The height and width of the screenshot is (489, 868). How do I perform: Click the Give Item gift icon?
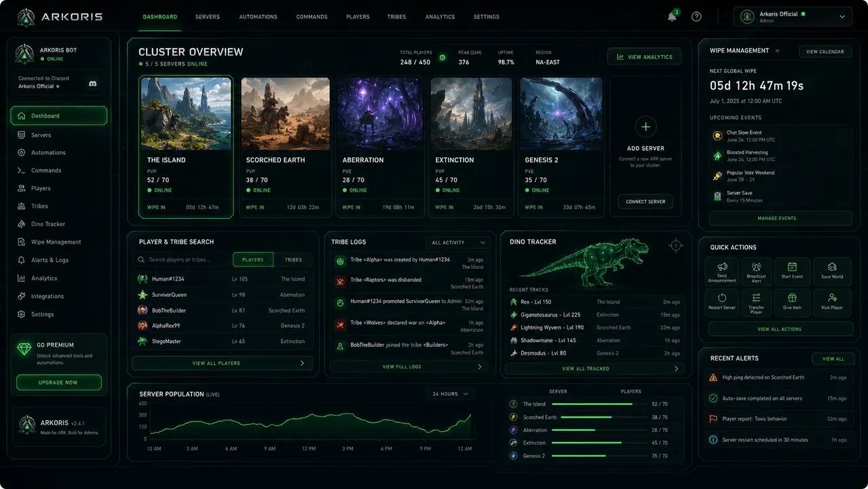791,297
